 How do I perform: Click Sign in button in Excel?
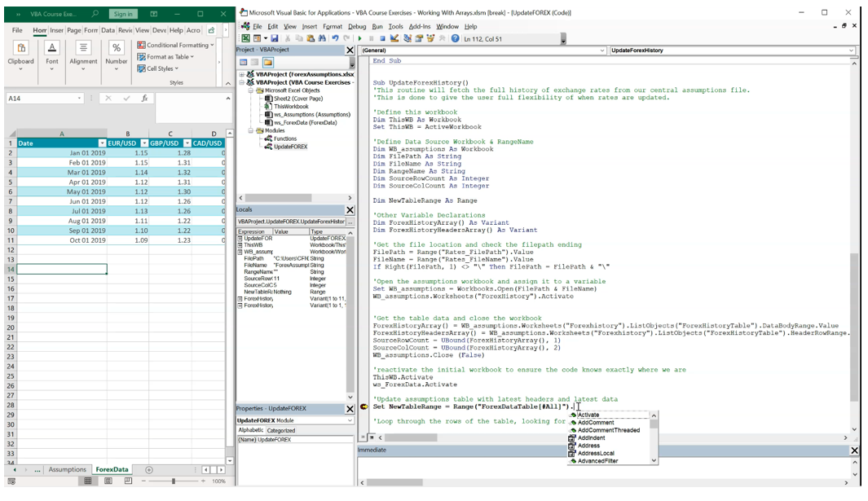[123, 14]
